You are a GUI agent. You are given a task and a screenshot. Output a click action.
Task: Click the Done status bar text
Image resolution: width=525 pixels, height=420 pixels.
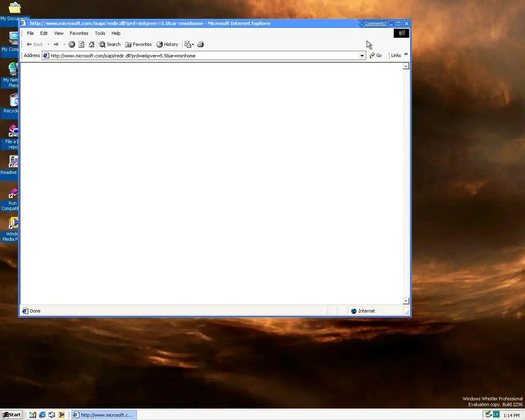pos(35,311)
